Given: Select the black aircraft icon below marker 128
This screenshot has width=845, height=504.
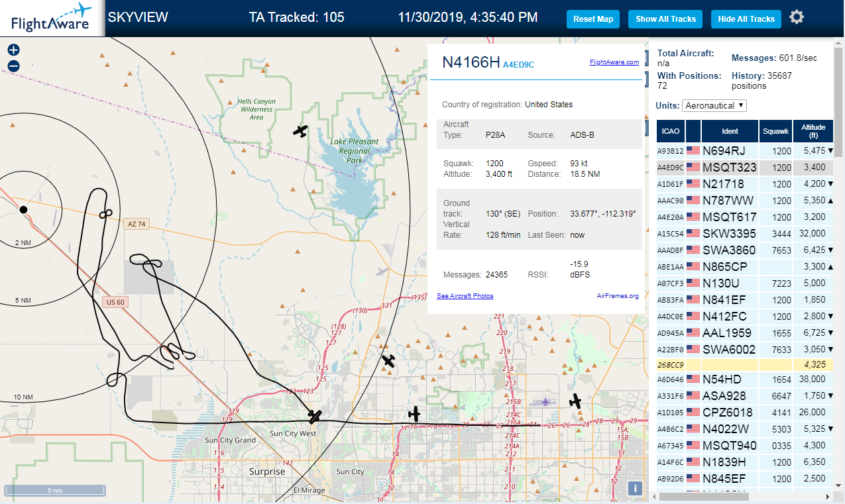Looking at the screenshot, I should (x=389, y=360).
